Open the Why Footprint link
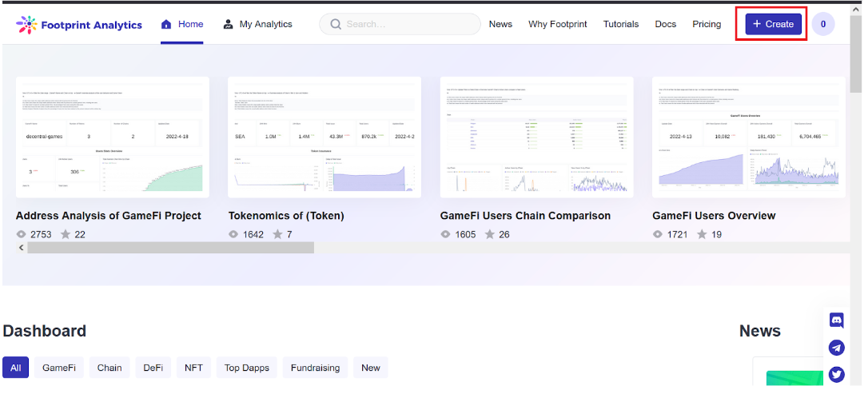 [x=557, y=24]
